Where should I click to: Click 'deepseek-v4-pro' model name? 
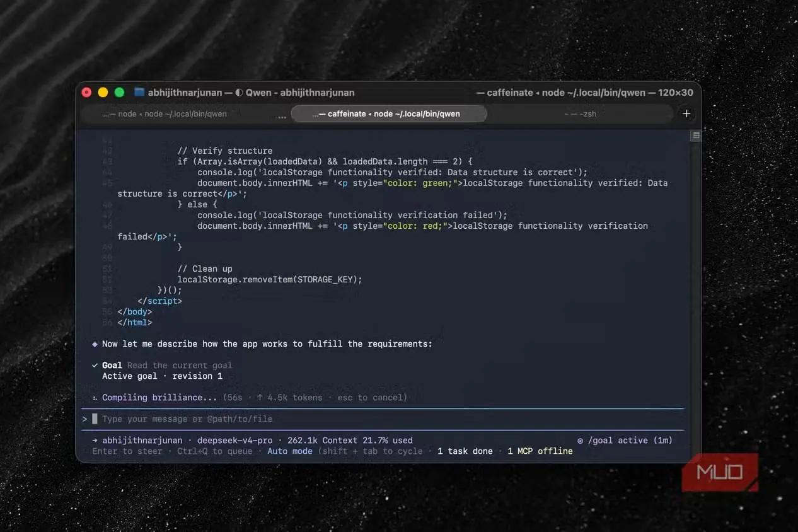(235, 441)
